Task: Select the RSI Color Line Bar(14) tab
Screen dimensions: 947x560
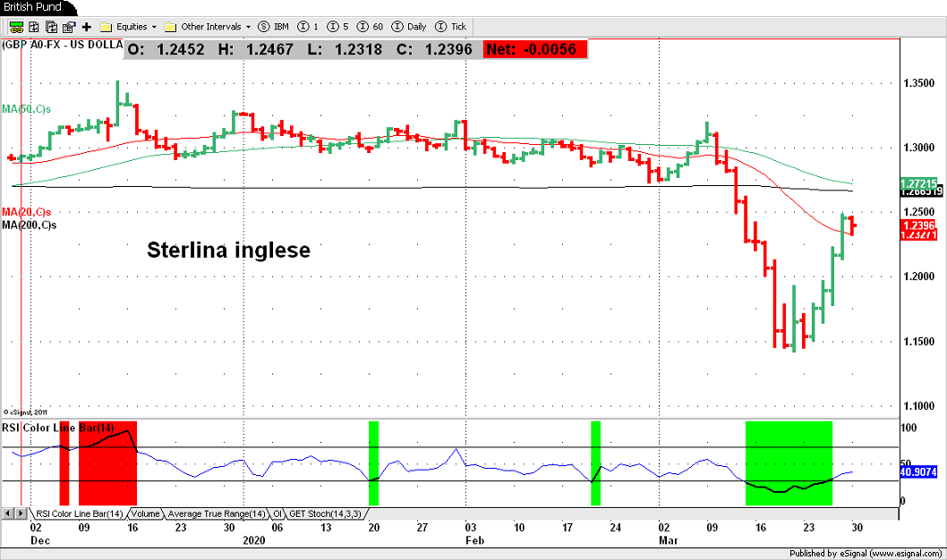Action: coord(79,513)
